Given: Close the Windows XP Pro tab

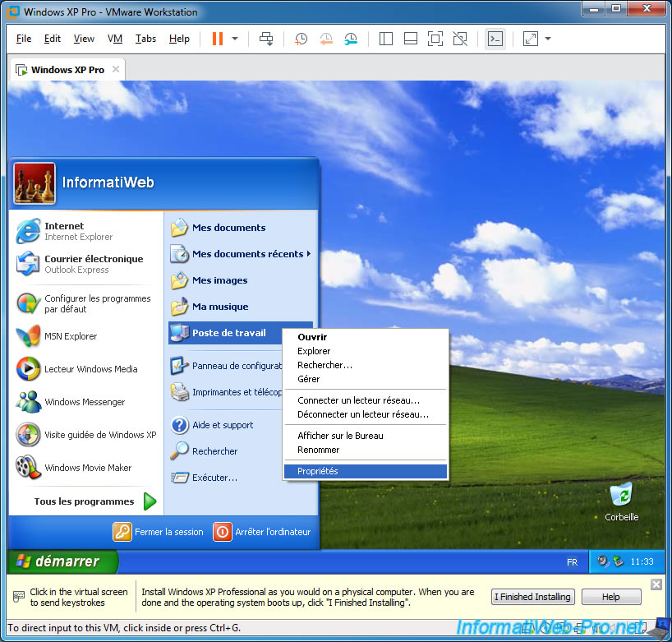Looking at the screenshot, I should click(x=116, y=69).
